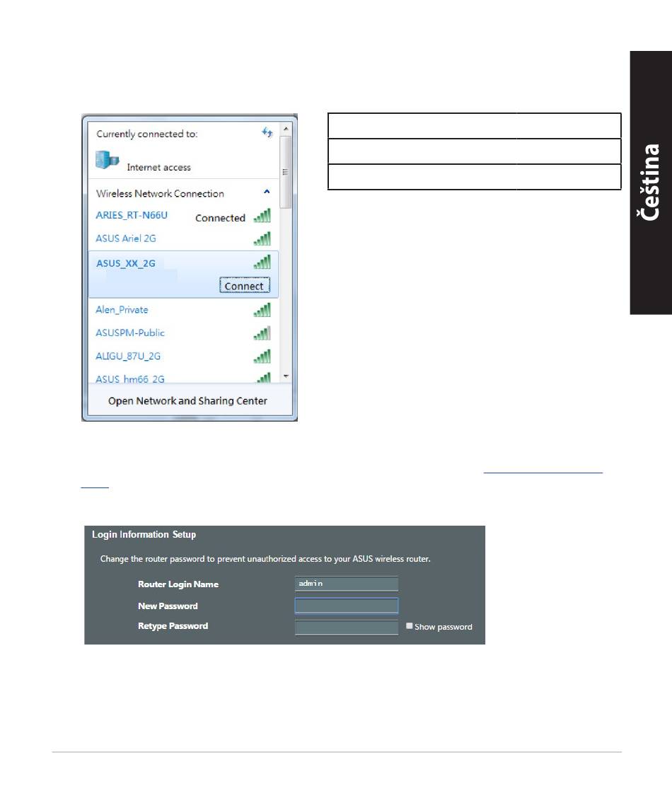Click signal strength bars for ASUS_hm66_2G

tap(263, 378)
